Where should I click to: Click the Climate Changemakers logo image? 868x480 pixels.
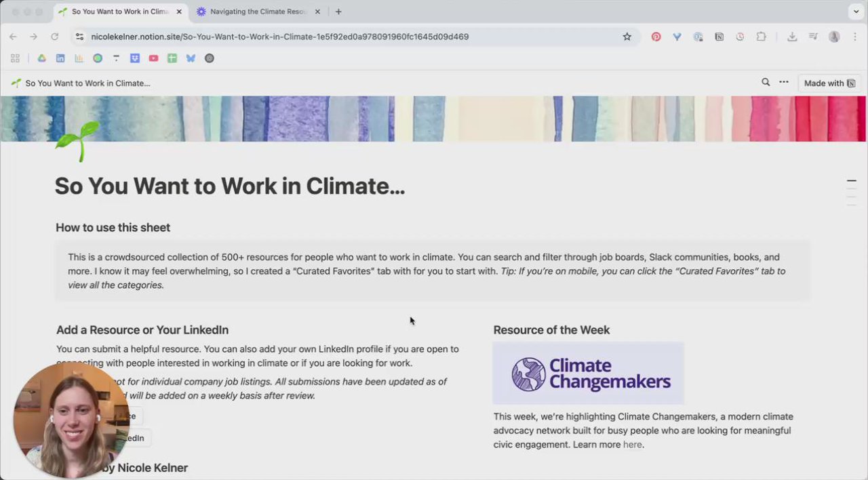pyautogui.click(x=589, y=374)
